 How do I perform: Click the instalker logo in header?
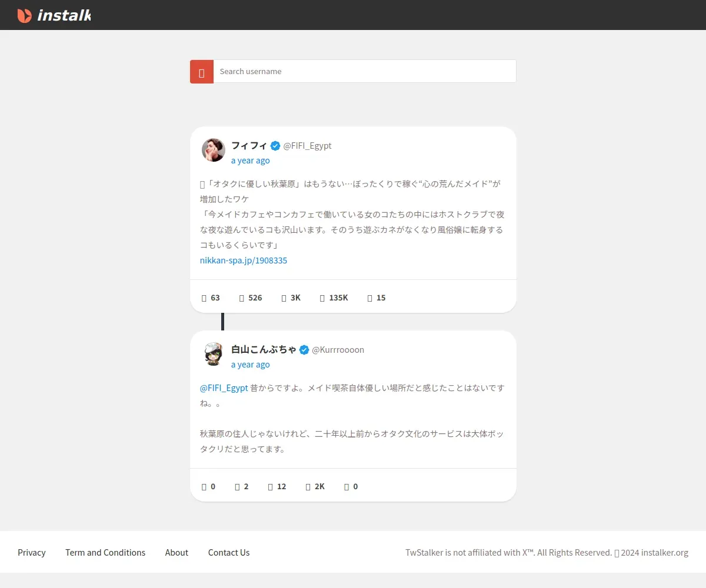(x=54, y=15)
